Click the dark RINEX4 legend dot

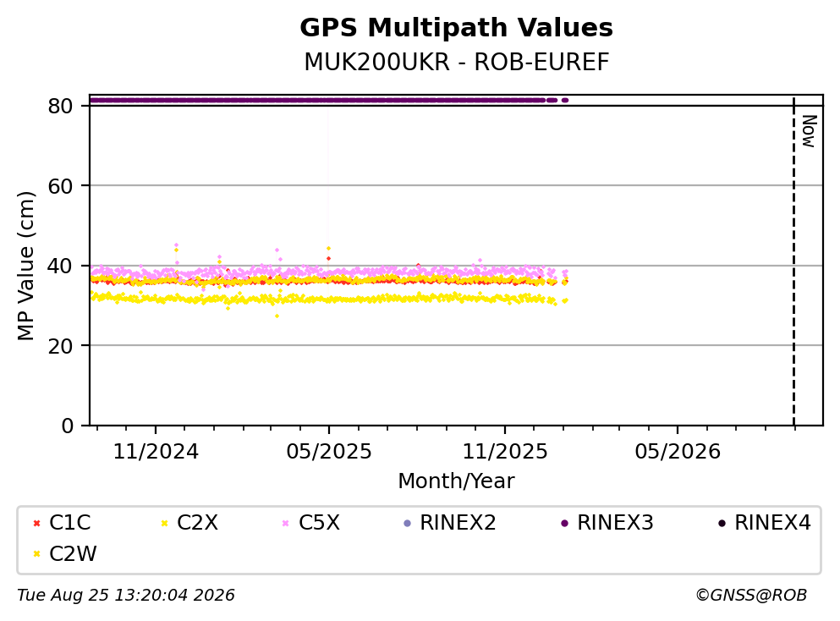coord(722,523)
